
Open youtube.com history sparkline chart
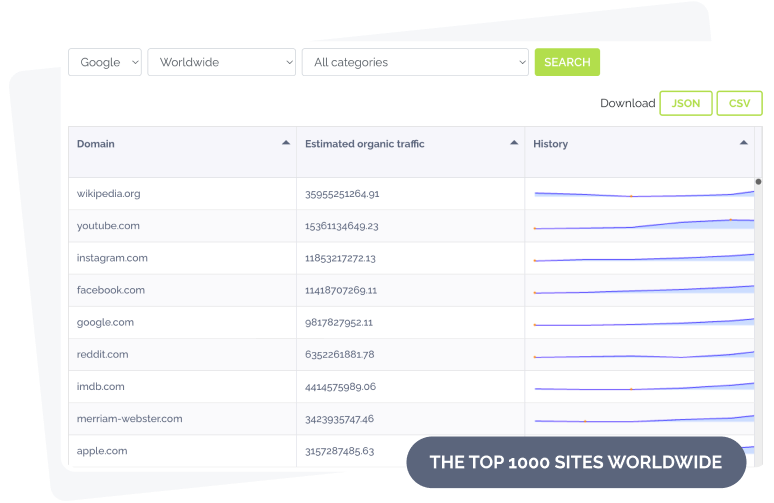tap(644, 225)
